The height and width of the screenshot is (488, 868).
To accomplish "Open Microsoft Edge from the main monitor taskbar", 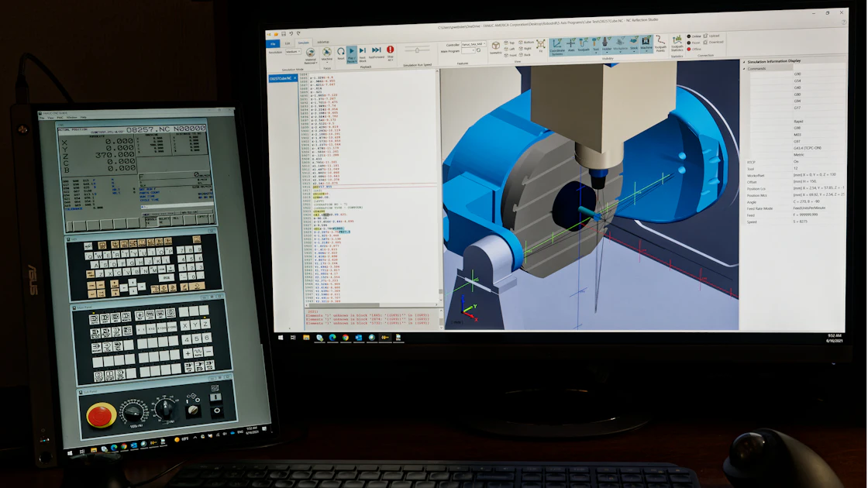I will click(332, 337).
